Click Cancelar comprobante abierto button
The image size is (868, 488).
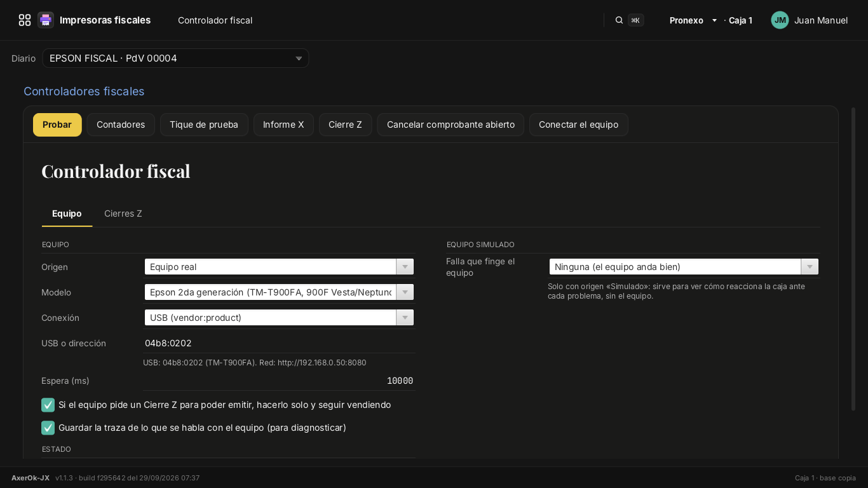451,125
